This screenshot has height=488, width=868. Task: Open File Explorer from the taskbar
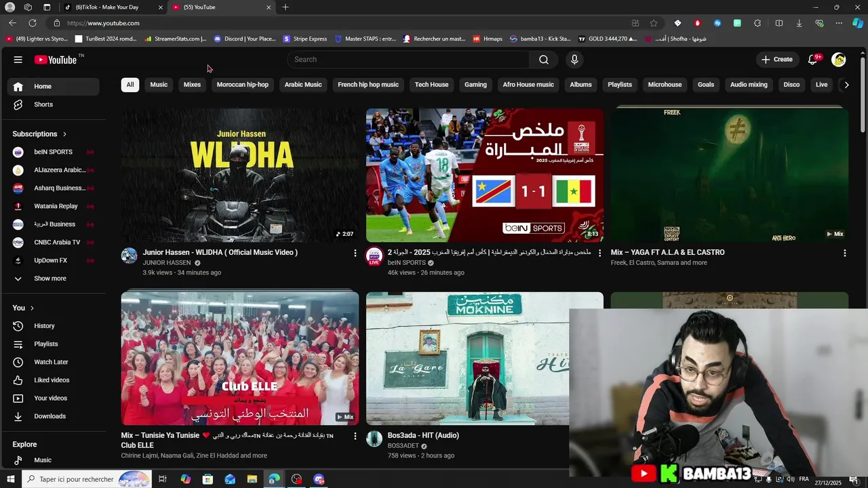[x=252, y=479]
